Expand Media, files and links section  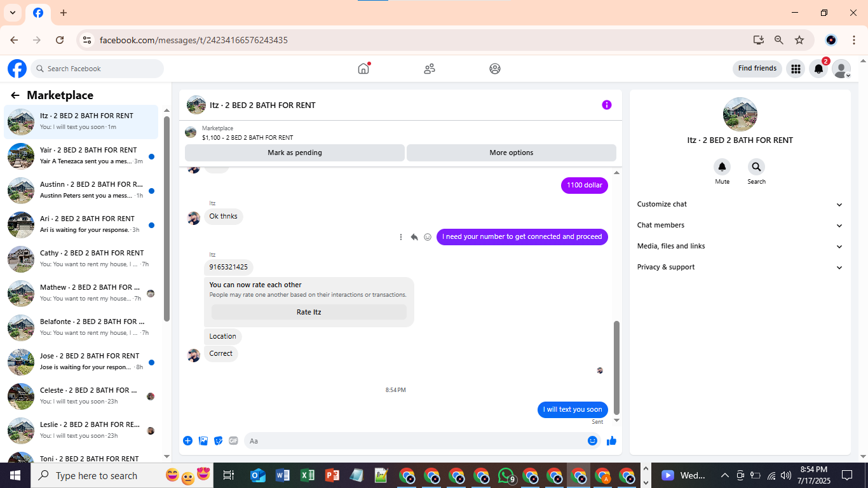[x=740, y=247]
